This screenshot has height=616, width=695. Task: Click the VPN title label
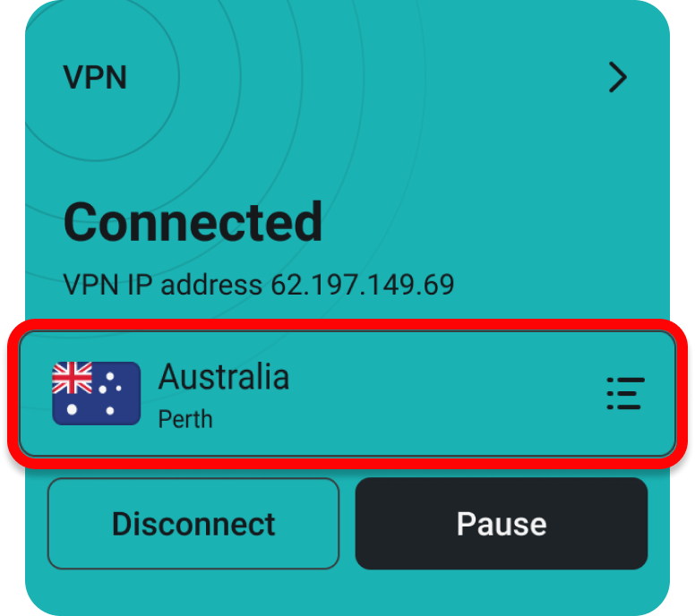pos(95,78)
